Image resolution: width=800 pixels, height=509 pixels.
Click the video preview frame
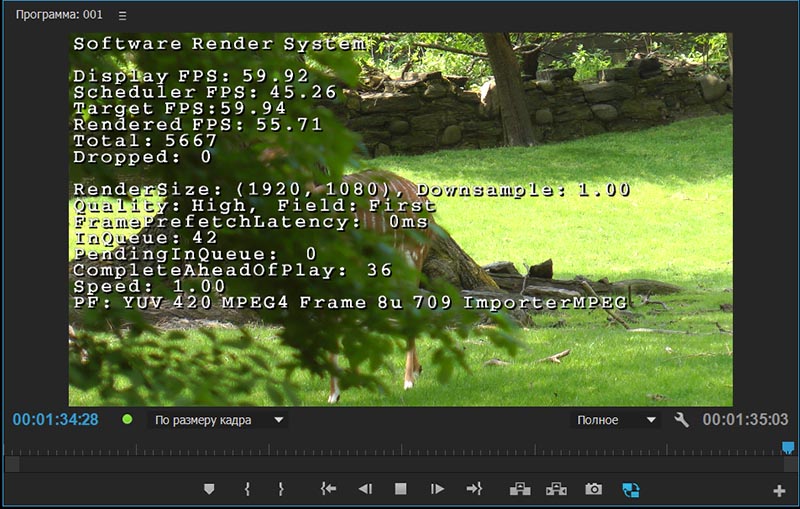[x=401, y=219]
